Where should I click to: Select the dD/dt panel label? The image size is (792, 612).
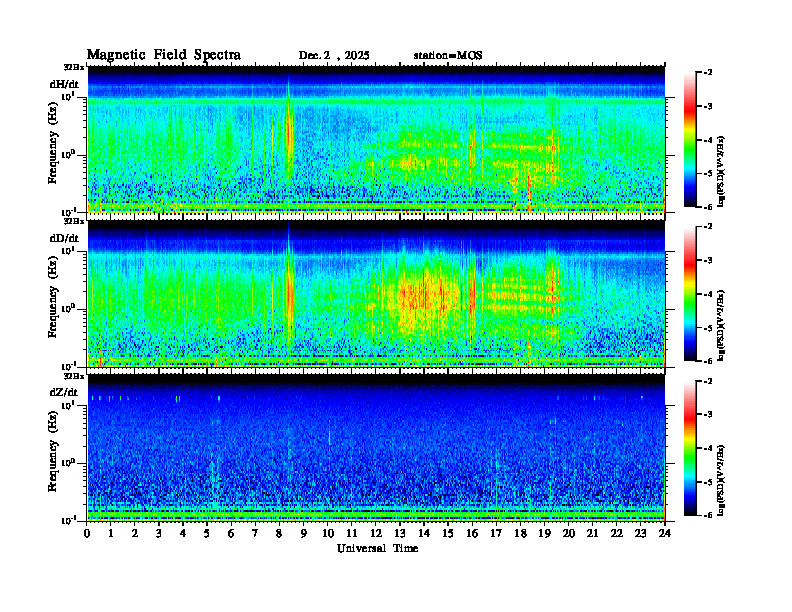coord(64,238)
